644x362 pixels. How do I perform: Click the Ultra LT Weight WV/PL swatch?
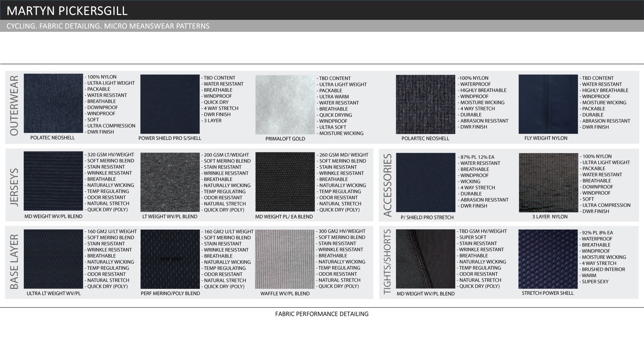pos(53,259)
